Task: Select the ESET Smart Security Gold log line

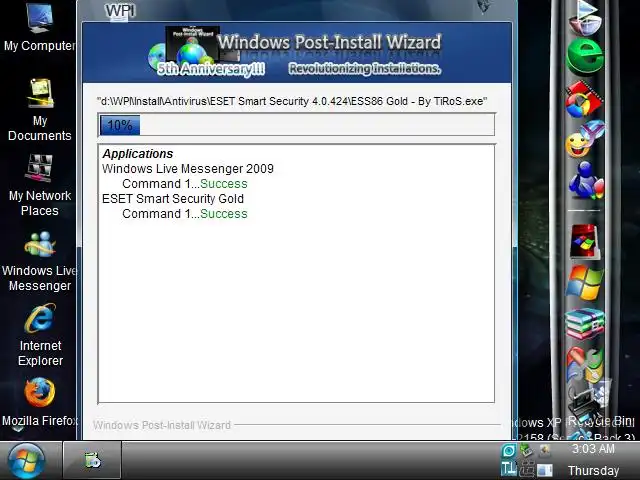Action: tap(173, 199)
